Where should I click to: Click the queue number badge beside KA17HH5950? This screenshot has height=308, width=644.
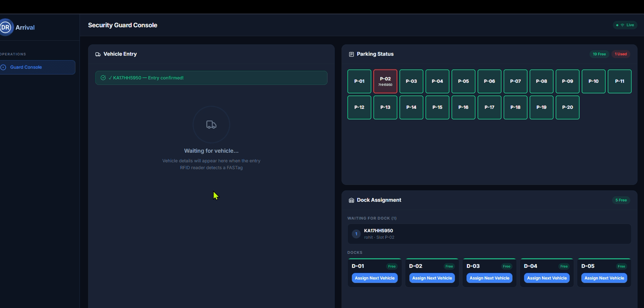click(x=356, y=234)
